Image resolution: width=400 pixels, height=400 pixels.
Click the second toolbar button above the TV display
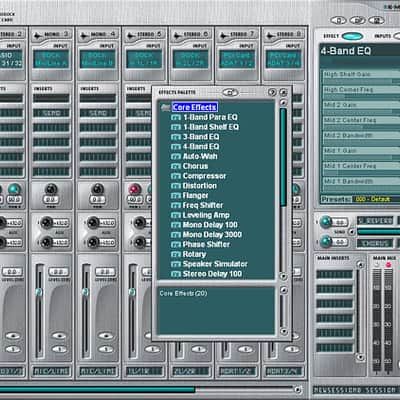[357, 20]
